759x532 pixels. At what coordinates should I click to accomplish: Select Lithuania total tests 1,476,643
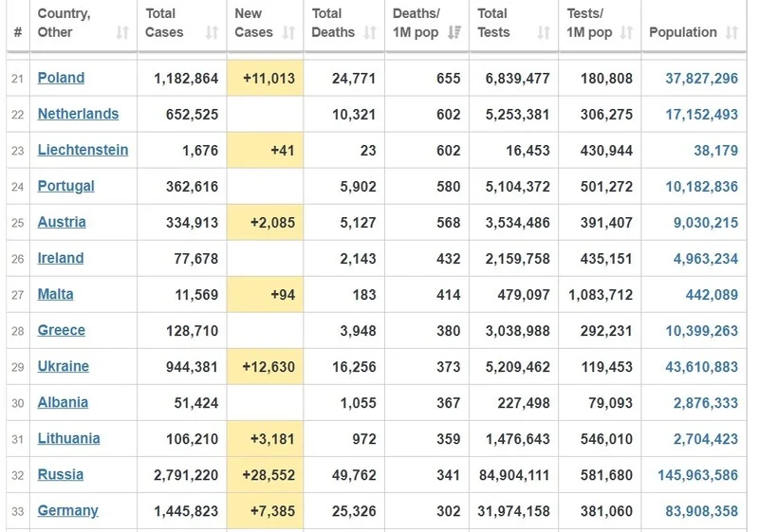pos(517,439)
